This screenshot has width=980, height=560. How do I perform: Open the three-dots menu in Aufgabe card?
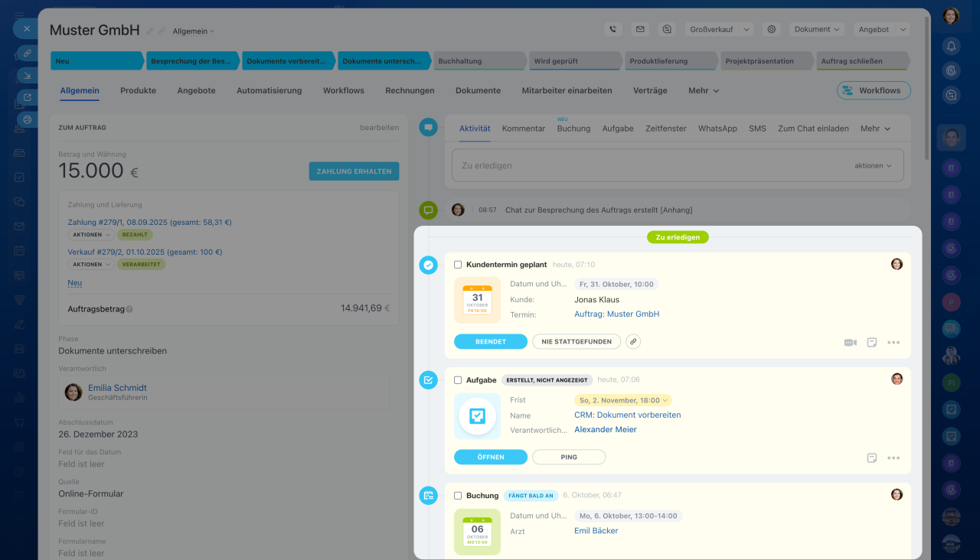pos(893,458)
